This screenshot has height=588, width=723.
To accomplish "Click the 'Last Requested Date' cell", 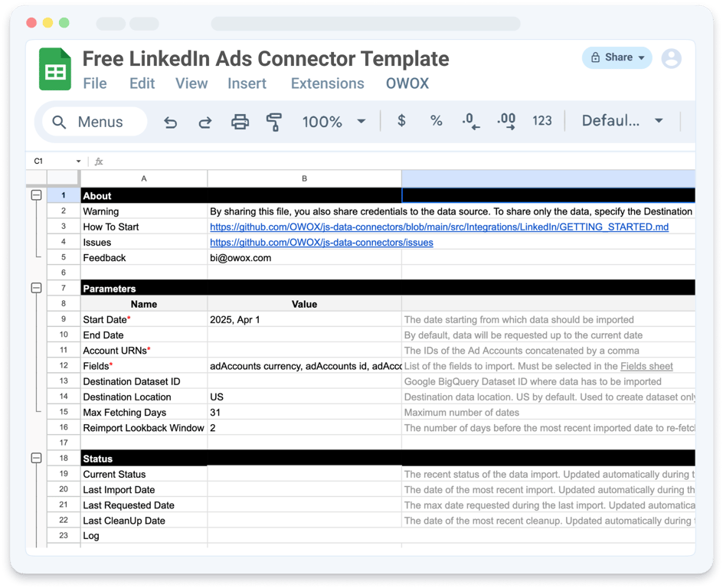I will point(144,505).
